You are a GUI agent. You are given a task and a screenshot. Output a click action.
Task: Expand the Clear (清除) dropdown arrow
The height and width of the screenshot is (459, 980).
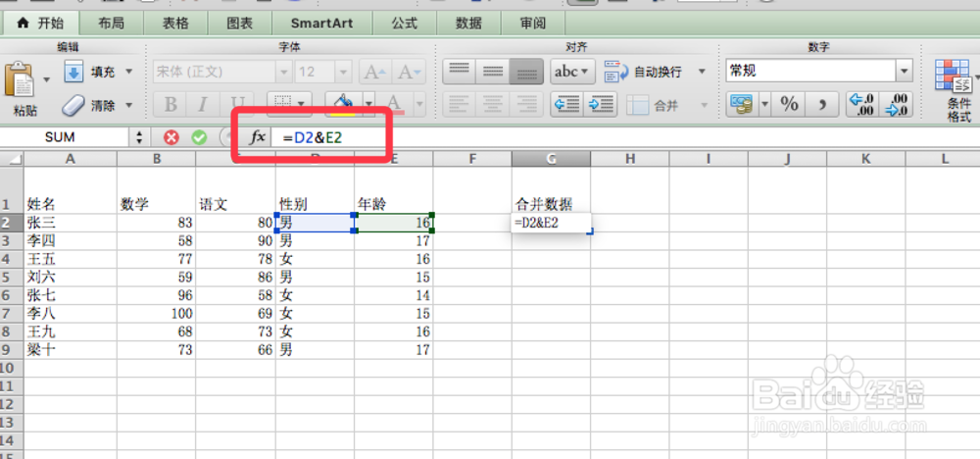(128, 105)
